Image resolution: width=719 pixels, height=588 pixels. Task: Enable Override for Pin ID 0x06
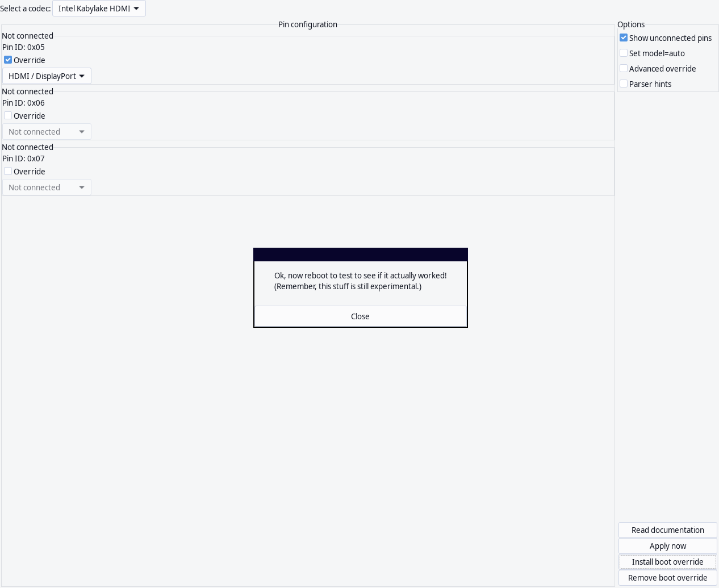point(8,116)
